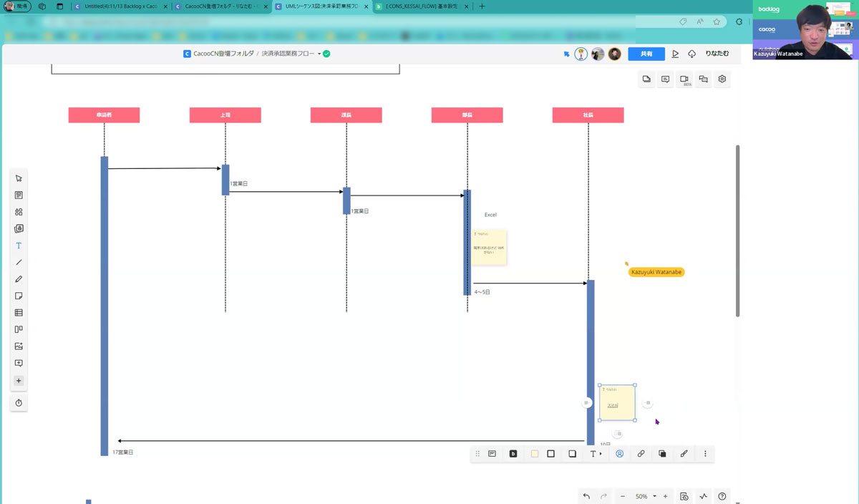Viewport: 859px width, 504px height.
Task: Switch to the Untitled(4) Backlog x Cacoo tab
Action: click(120, 6)
